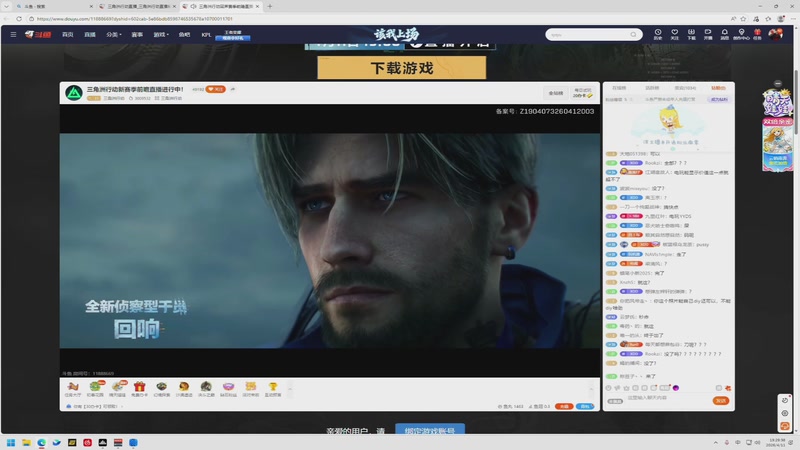Open the 赛事 events nav item
The image size is (800, 450).
tap(137, 35)
